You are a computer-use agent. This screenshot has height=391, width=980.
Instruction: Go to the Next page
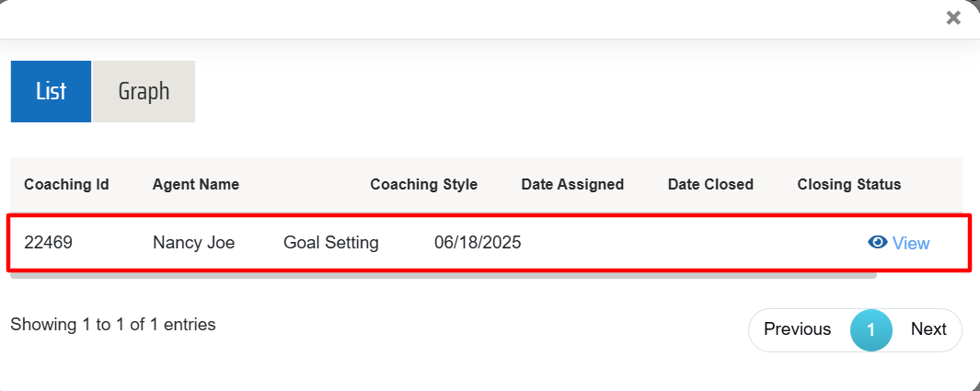pos(928,329)
